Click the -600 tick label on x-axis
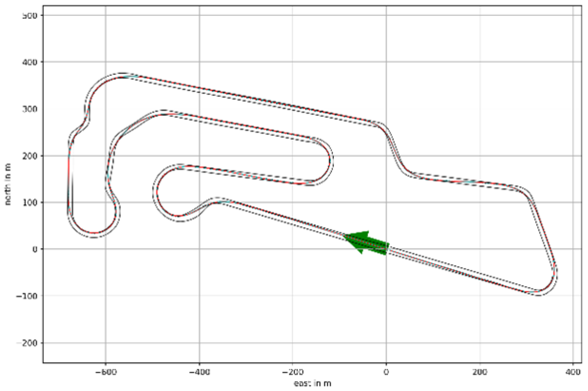The height and width of the screenshot is (391, 588). (x=106, y=372)
